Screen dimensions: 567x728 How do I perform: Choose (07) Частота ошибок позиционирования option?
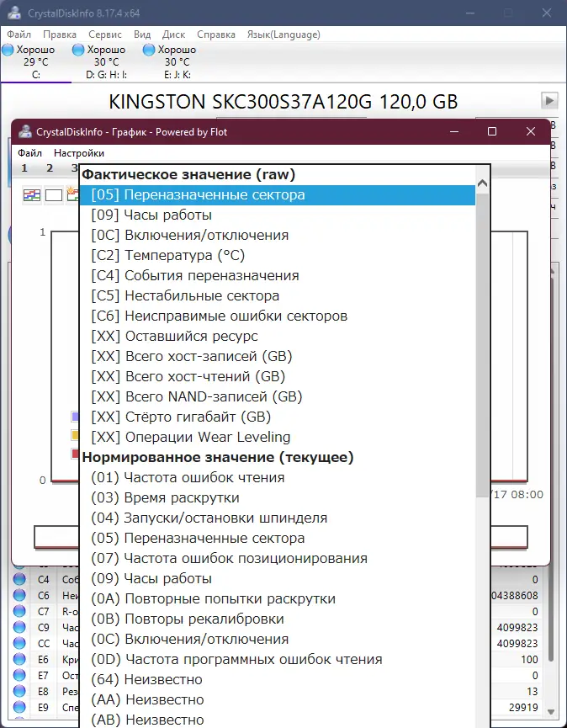pos(278,559)
